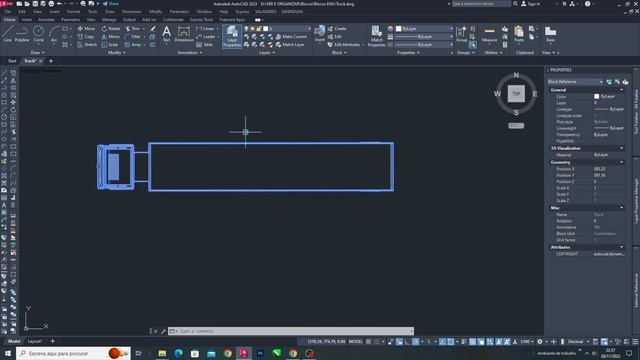640x360 pixels.
Task: Click Edit Attributes button
Action: 344,44
